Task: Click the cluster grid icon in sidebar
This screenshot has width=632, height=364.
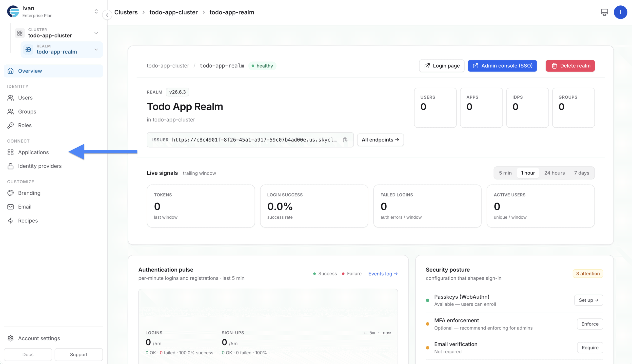Action: tap(20, 33)
